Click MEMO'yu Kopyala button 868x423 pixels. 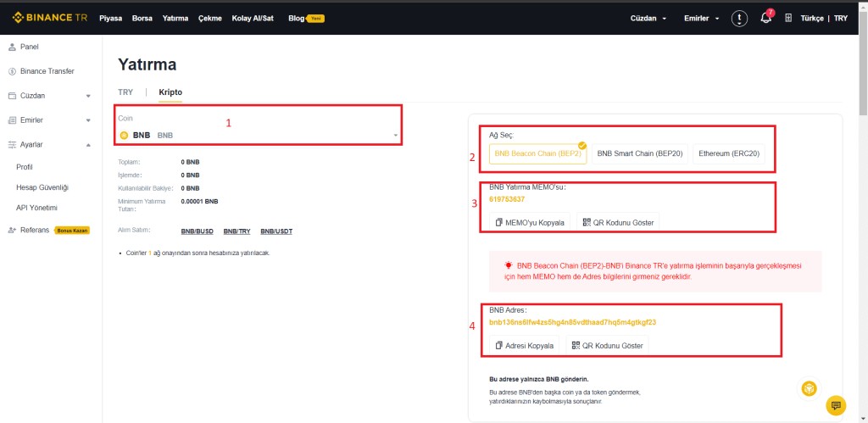(530, 223)
